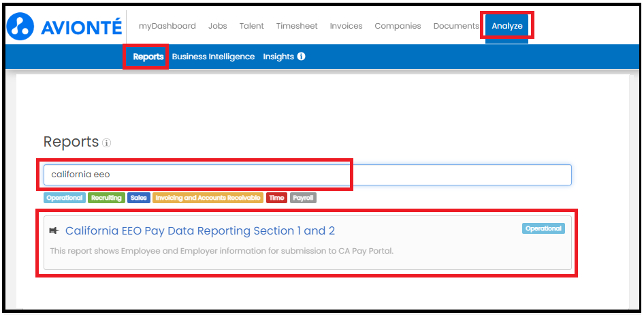This screenshot has width=644, height=315.
Task: Go to the Talent section
Action: coord(252,26)
